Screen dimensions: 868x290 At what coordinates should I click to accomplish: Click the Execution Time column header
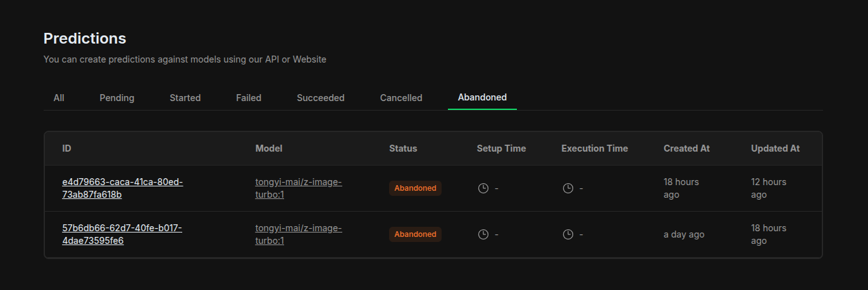(595, 148)
